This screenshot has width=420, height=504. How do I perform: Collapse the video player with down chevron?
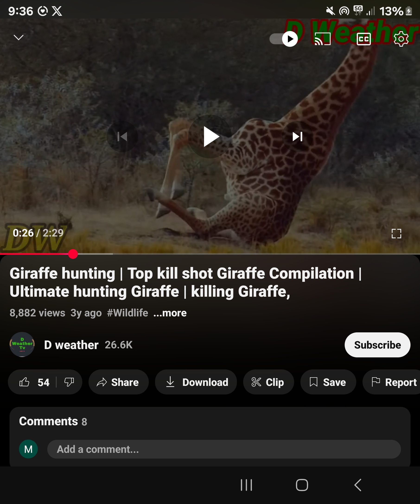coord(19,38)
